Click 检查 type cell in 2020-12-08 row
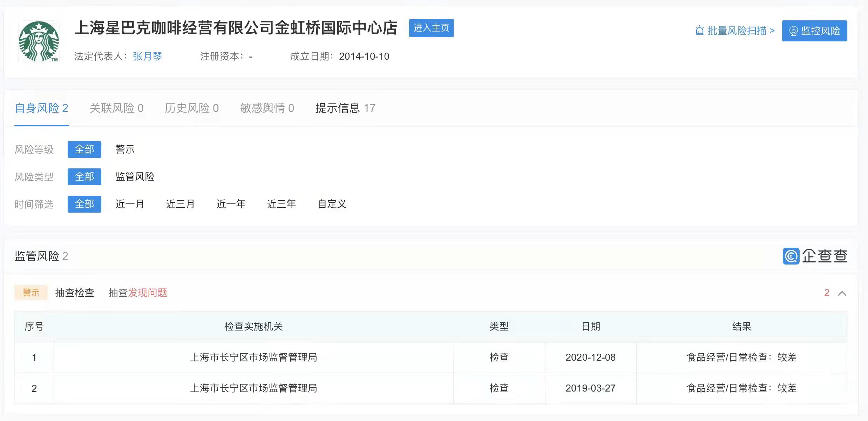This screenshot has width=868, height=421. point(499,357)
